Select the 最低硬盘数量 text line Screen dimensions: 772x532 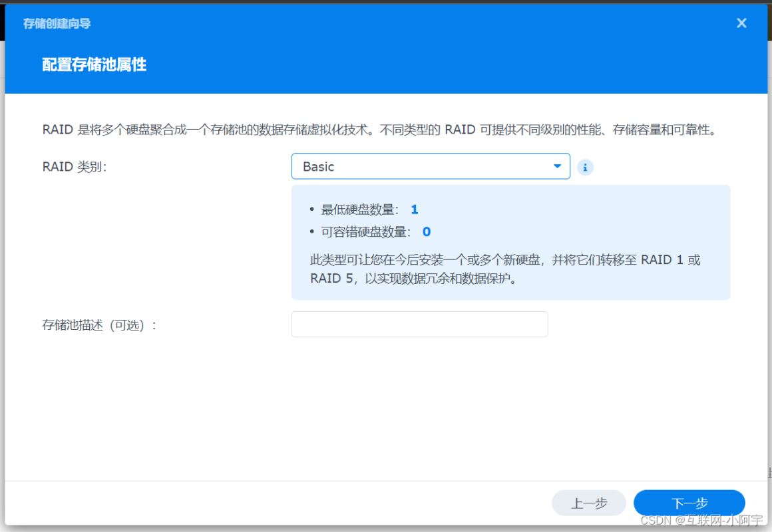coord(364,209)
